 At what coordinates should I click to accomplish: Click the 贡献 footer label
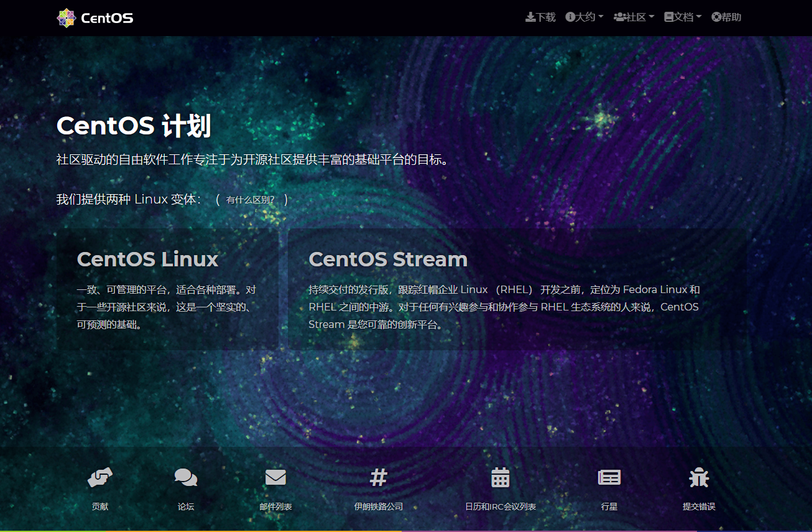click(x=100, y=506)
